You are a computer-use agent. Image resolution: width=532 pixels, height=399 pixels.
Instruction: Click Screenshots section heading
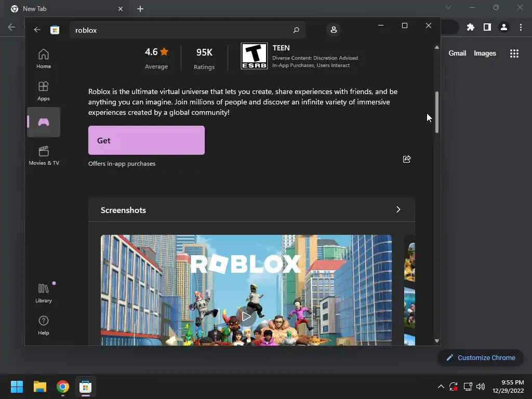point(123,210)
